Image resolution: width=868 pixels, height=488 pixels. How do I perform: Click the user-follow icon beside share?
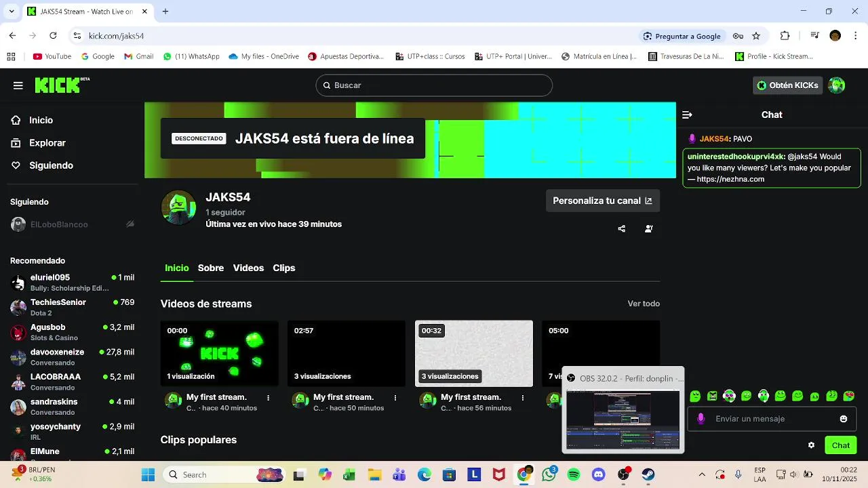(649, 229)
